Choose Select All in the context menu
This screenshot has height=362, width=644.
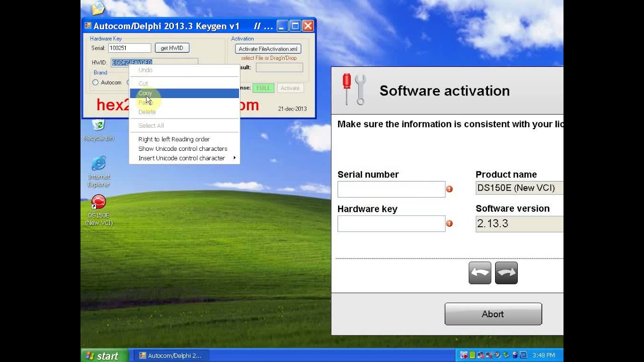[x=184, y=126]
